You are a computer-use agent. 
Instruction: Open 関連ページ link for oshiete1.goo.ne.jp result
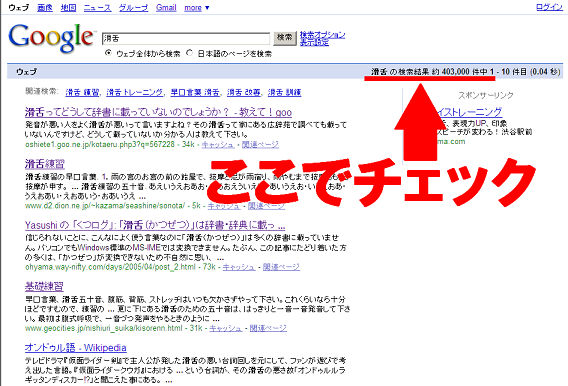click(260, 144)
